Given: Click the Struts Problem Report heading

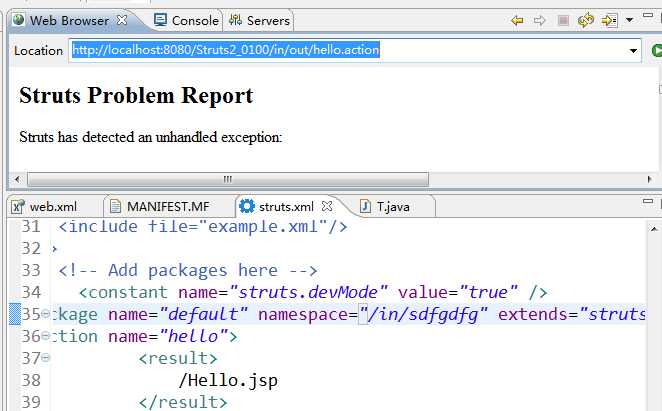Looking at the screenshot, I should tap(136, 95).
